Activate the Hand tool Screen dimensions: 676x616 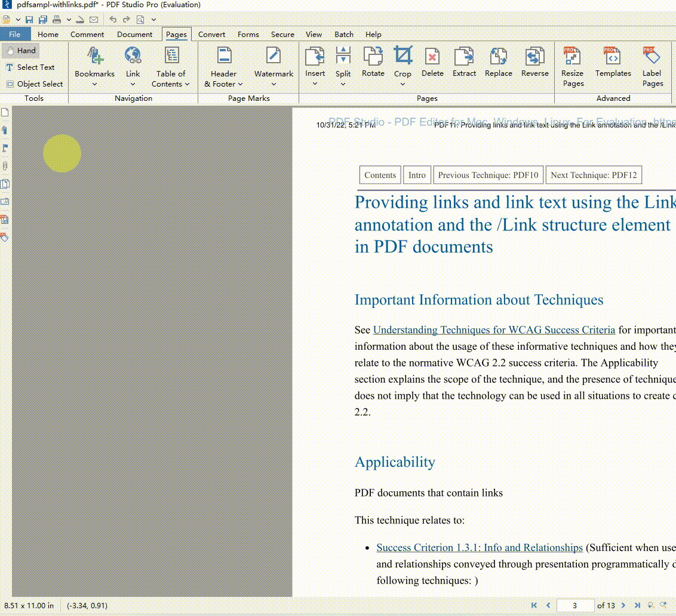click(21, 50)
